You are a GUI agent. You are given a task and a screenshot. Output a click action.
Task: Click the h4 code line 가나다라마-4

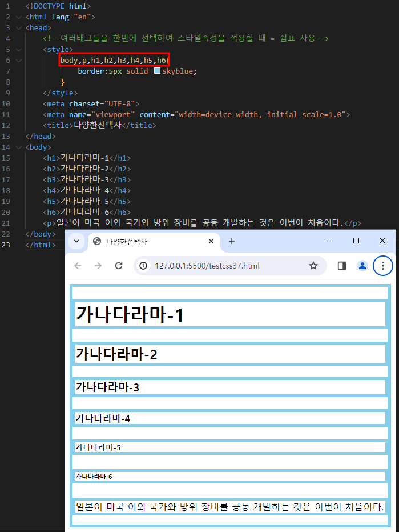click(x=87, y=191)
